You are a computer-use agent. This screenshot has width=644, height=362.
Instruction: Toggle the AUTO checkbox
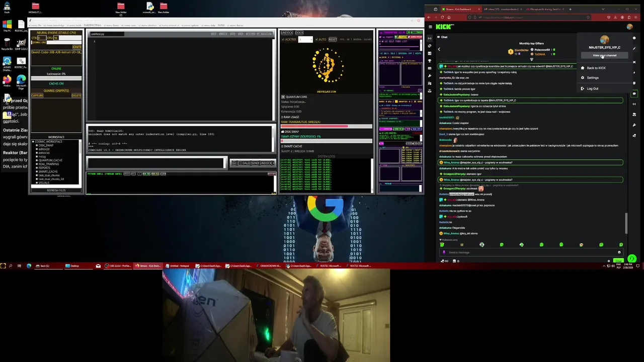[316, 39]
